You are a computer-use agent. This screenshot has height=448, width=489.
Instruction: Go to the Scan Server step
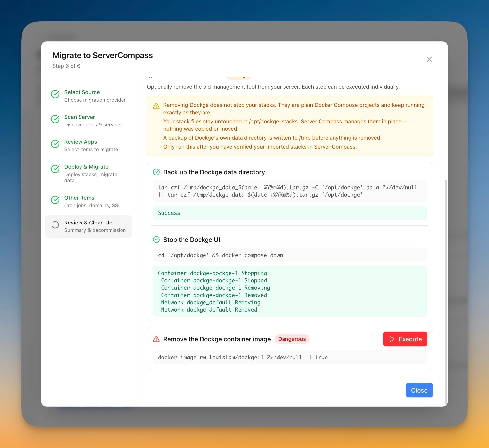88,121
